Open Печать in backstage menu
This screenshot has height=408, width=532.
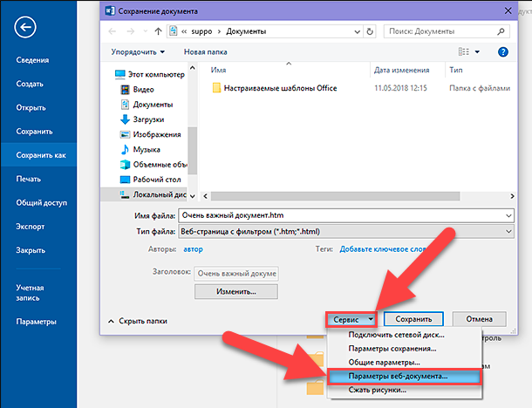point(28,179)
